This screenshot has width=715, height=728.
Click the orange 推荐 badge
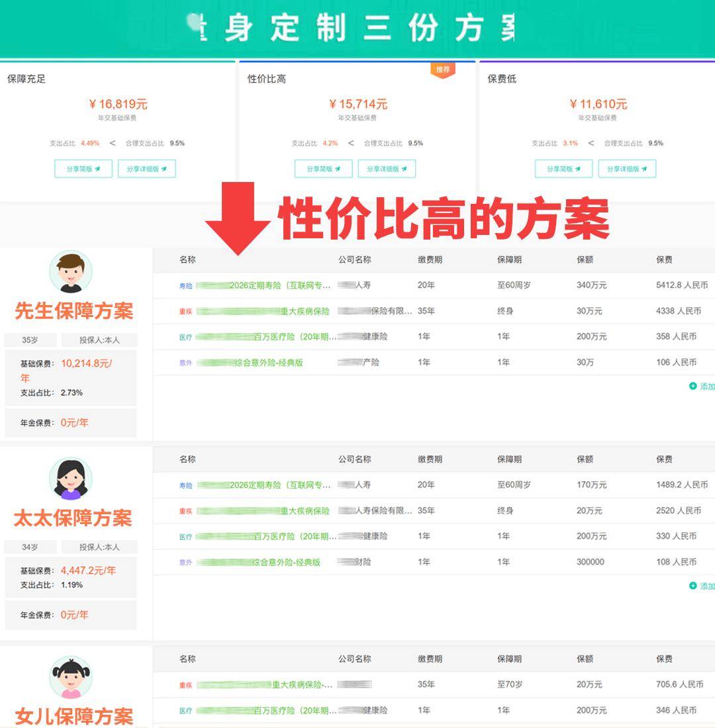coord(443,69)
